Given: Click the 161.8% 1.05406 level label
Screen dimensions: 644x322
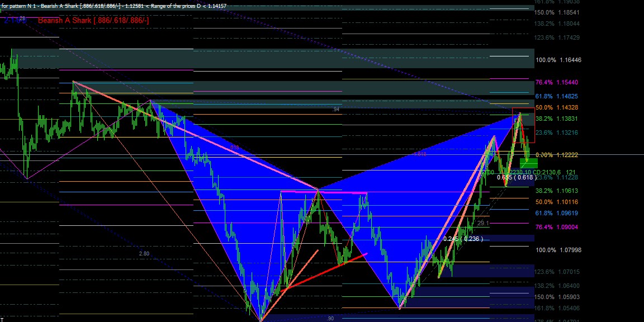Looking at the screenshot, I should [557, 308].
